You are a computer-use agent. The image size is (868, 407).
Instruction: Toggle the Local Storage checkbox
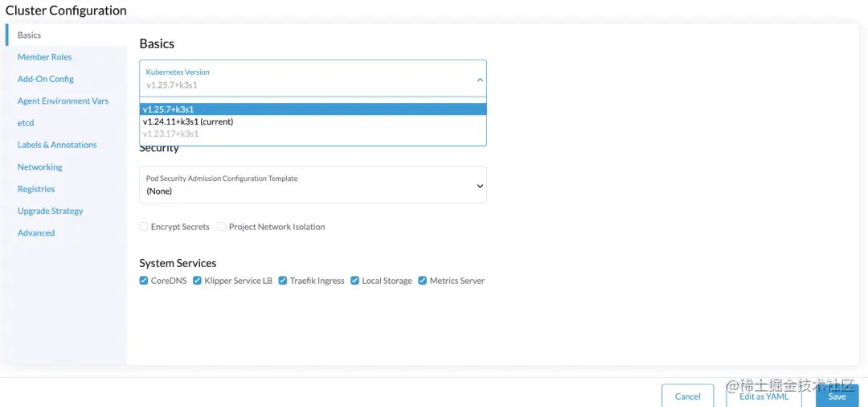point(355,281)
